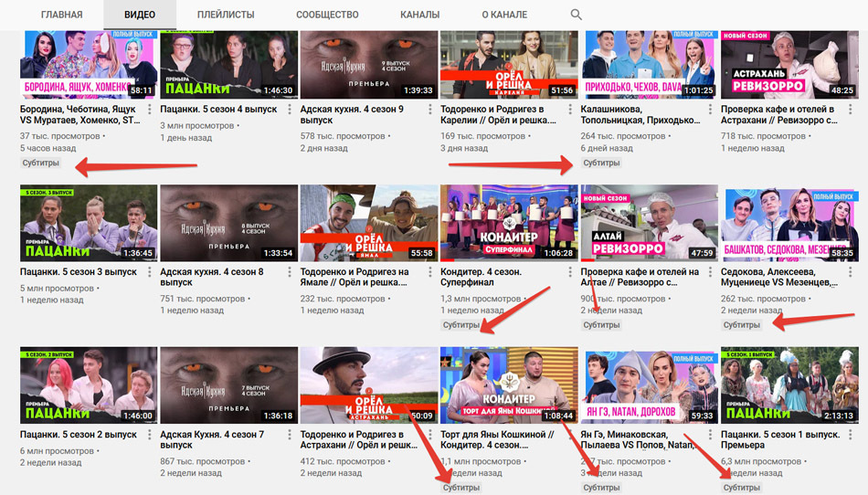Open title Тодоренко и Родригез на Ямале
This screenshot has width=868, height=495.
pos(355,277)
